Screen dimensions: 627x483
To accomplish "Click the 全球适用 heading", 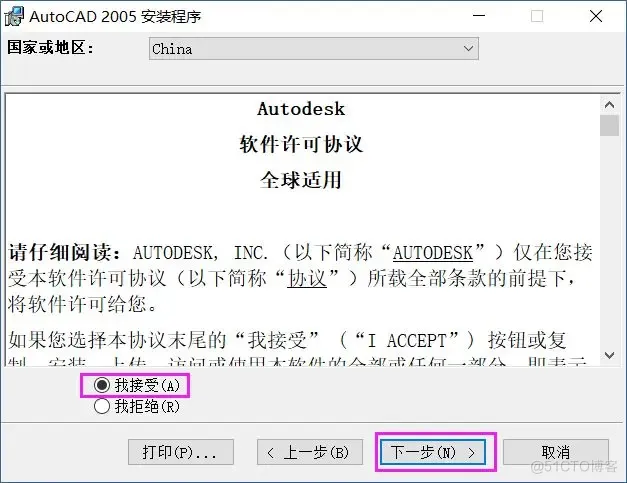I will (x=301, y=180).
